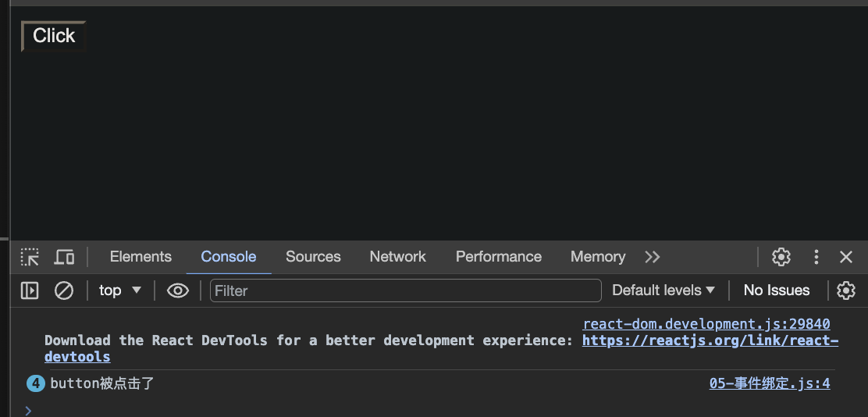The image size is (868, 417).
Task: Expand the top JavaScript context dropdown
Action: (x=120, y=290)
